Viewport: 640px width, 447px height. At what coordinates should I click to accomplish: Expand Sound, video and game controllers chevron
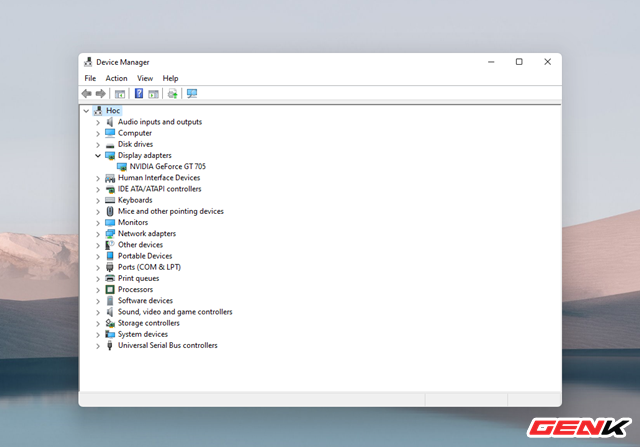tap(98, 313)
